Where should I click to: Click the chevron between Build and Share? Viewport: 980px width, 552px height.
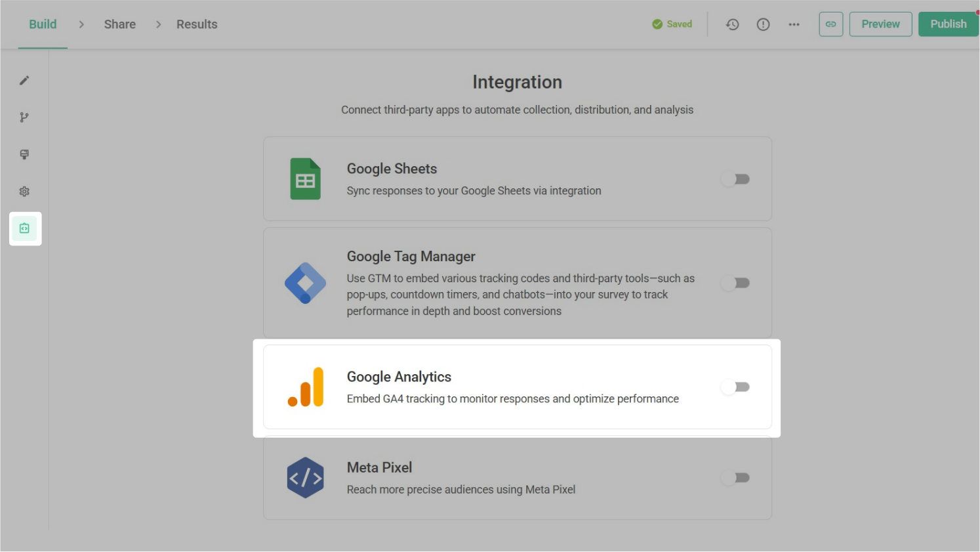click(81, 24)
